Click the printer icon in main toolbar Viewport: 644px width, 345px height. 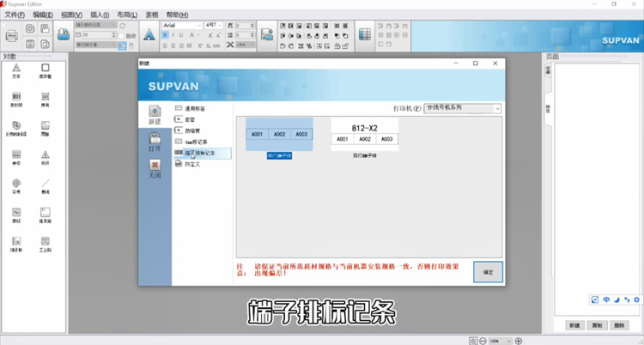tap(11, 35)
